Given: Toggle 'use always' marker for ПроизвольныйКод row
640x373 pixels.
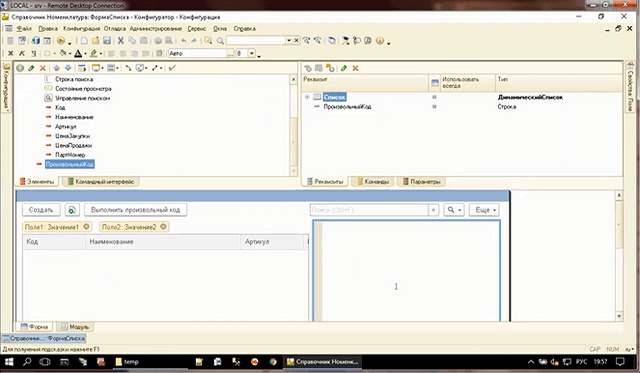Looking at the screenshot, I should 434,107.
